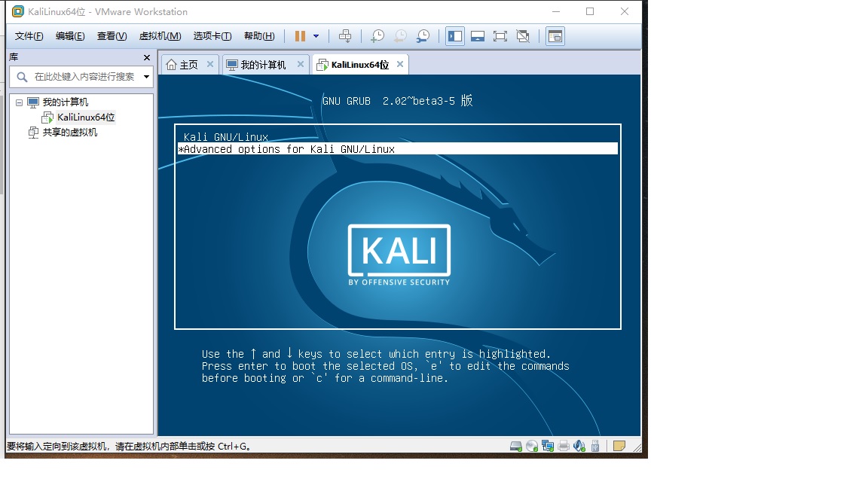868x488 pixels.
Task: Click the window resize grip corner
Action: click(637, 447)
